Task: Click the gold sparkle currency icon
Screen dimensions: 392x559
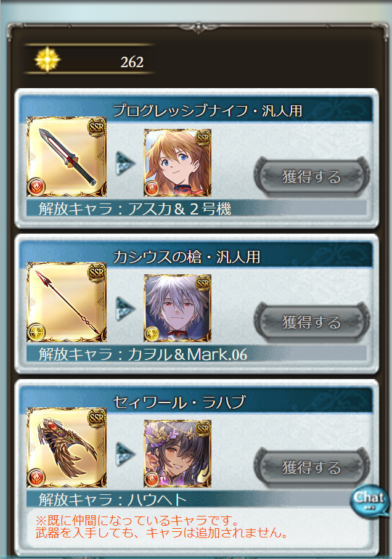Action: tap(47, 59)
